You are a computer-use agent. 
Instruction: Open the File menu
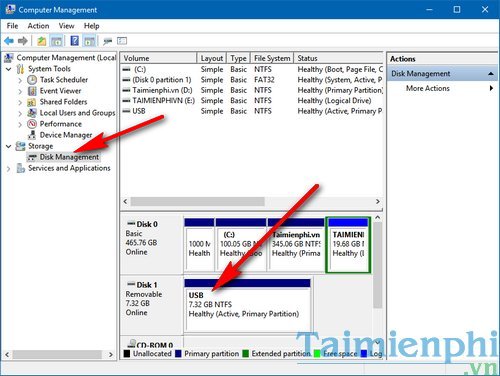click(12, 26)
